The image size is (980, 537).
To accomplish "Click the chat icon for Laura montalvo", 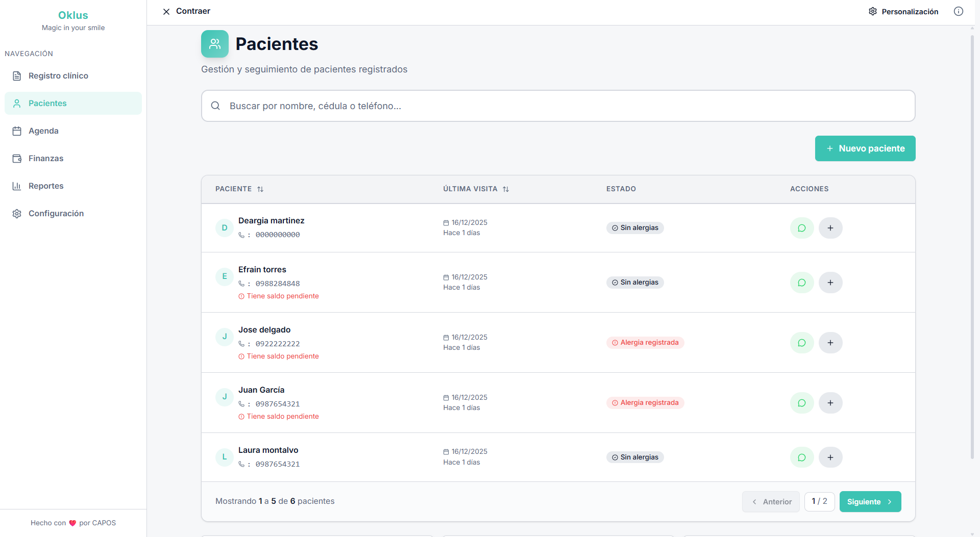I will 801,457.
